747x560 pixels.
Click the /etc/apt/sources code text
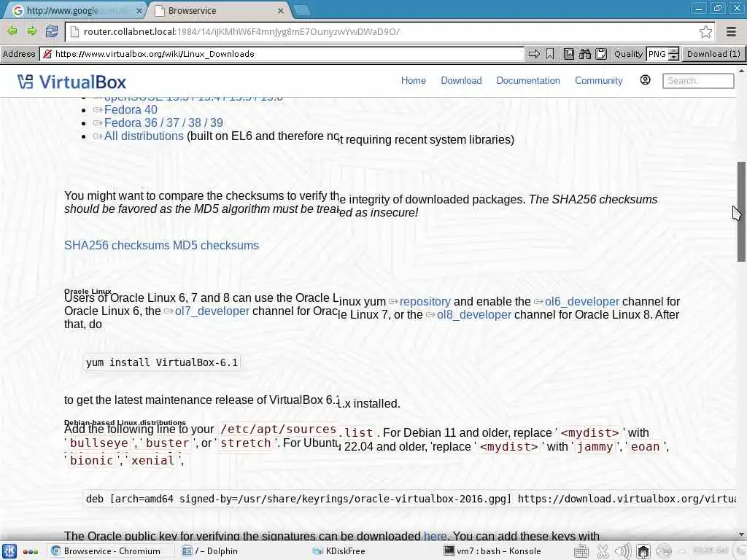(278, 429)
